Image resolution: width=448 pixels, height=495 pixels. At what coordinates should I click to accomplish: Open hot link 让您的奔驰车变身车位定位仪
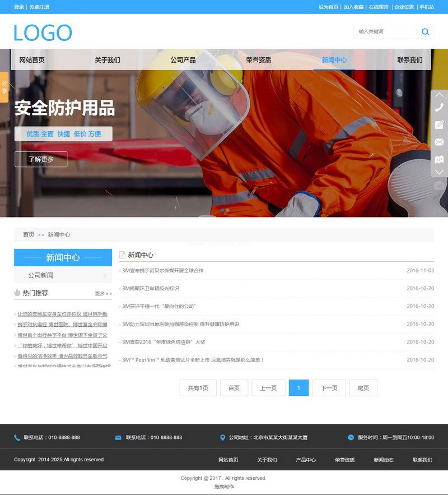point(62,314)
